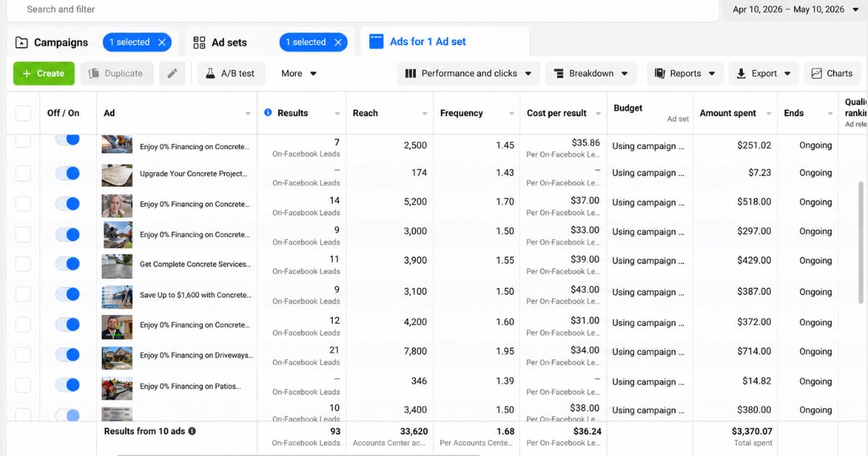Click info icon beside Results from 10 ads

click(x=192, y=431)
